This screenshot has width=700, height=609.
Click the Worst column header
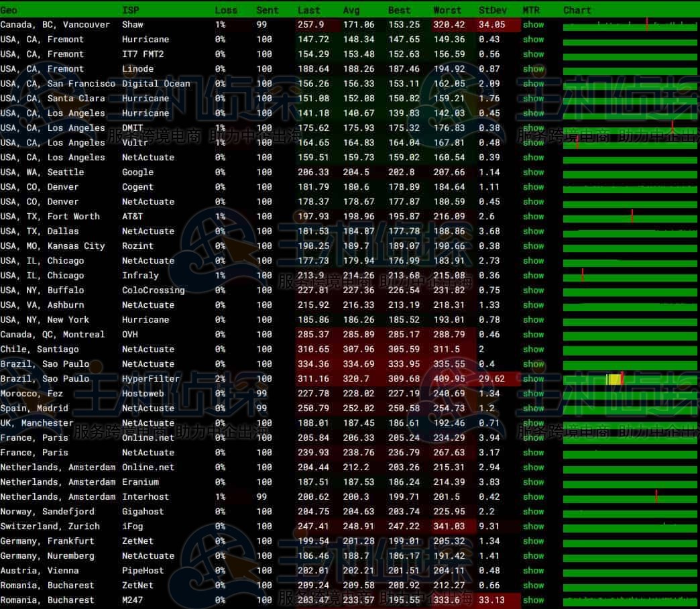[447, 10]
